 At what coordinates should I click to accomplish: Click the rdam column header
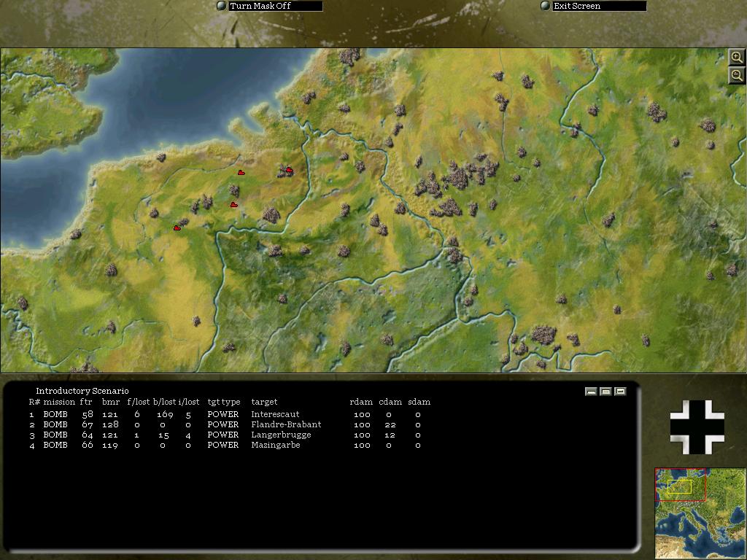point(361,402)
